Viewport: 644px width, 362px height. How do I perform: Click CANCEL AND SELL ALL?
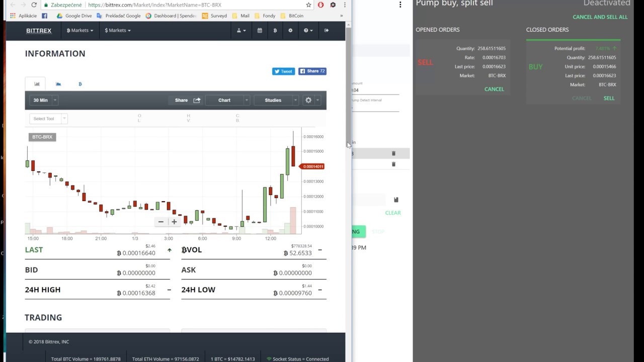point(600,17)
